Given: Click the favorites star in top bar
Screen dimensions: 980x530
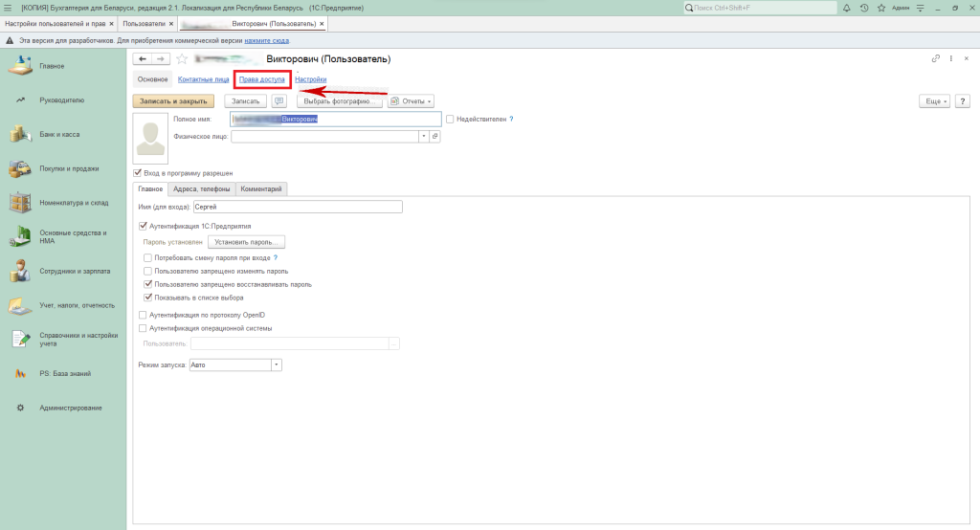Looking at the screenshot, I should 880,8.
